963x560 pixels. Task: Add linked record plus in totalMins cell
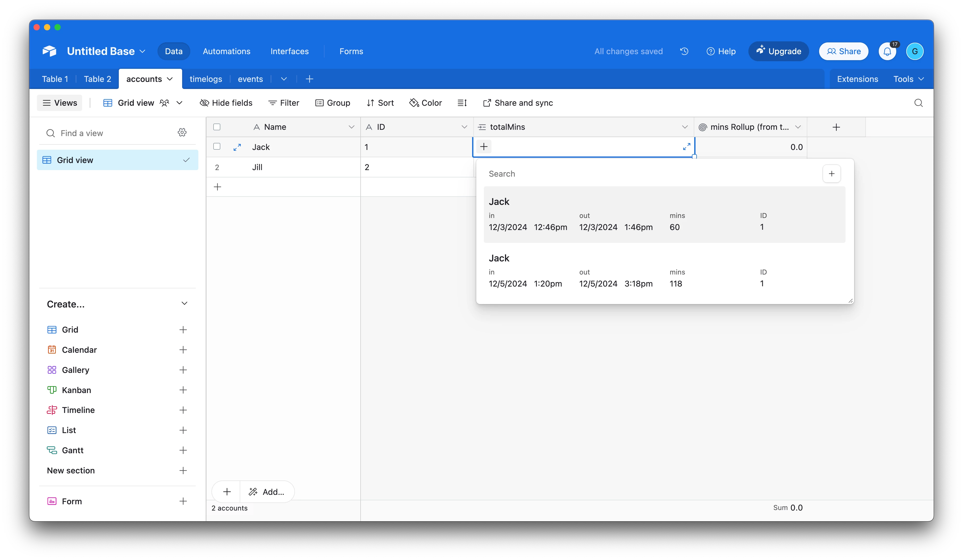point(483,147)
